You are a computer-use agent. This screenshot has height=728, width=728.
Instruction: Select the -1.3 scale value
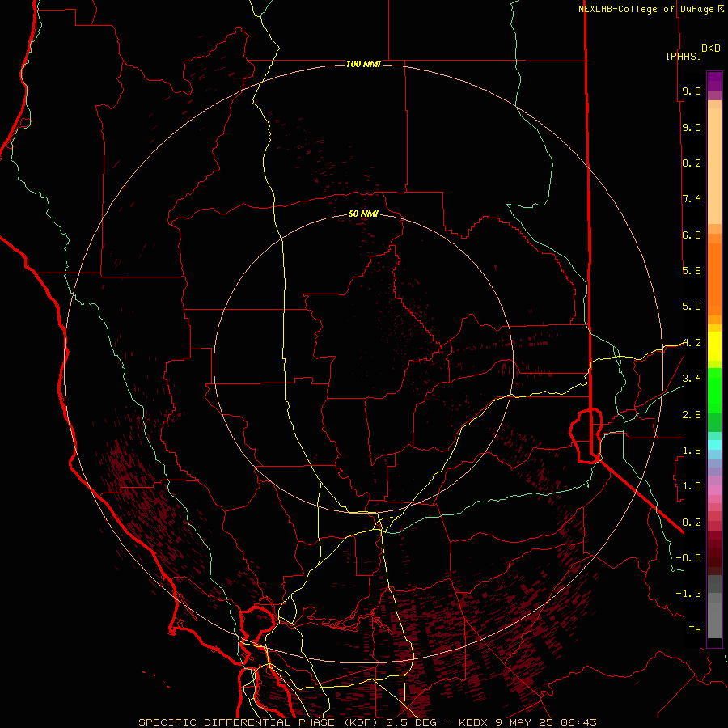click(x=688, y=594)
